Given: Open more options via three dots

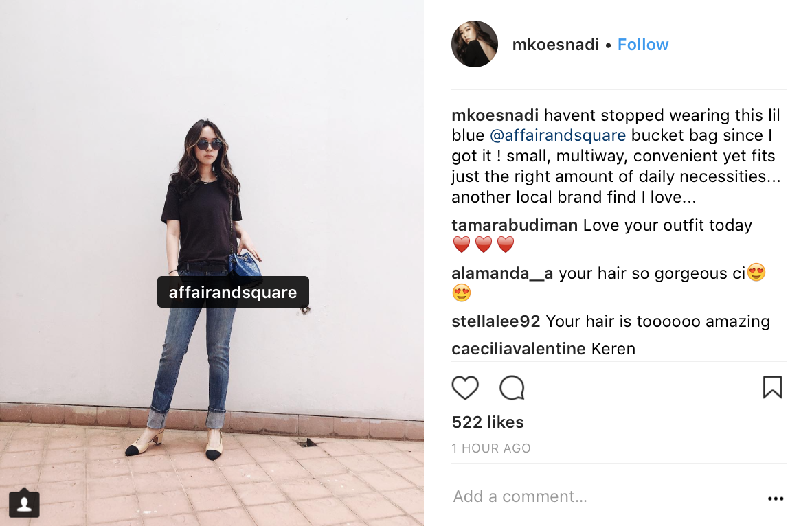Looking at the screenshot, I should tap(775, 499).
